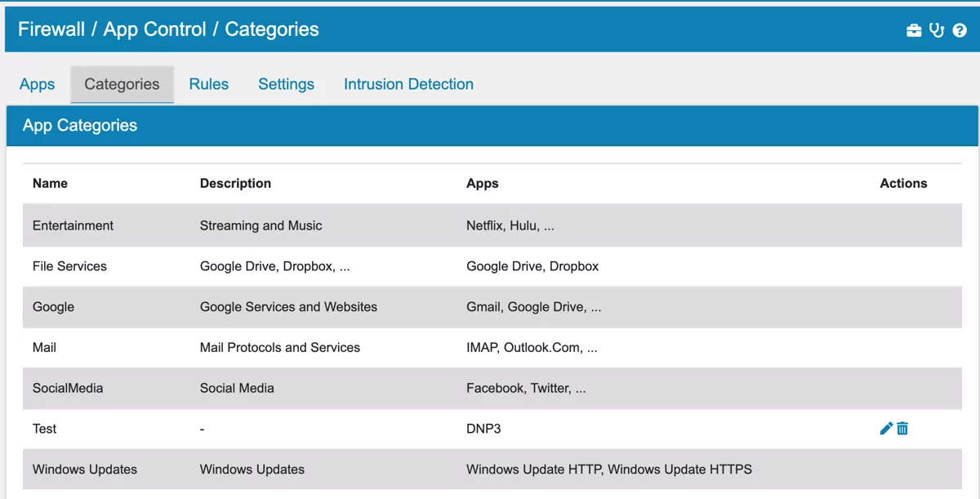The image size is (980, 499).
Task: Click the diagnostics stethoscope icon
Action: [937, 29]
